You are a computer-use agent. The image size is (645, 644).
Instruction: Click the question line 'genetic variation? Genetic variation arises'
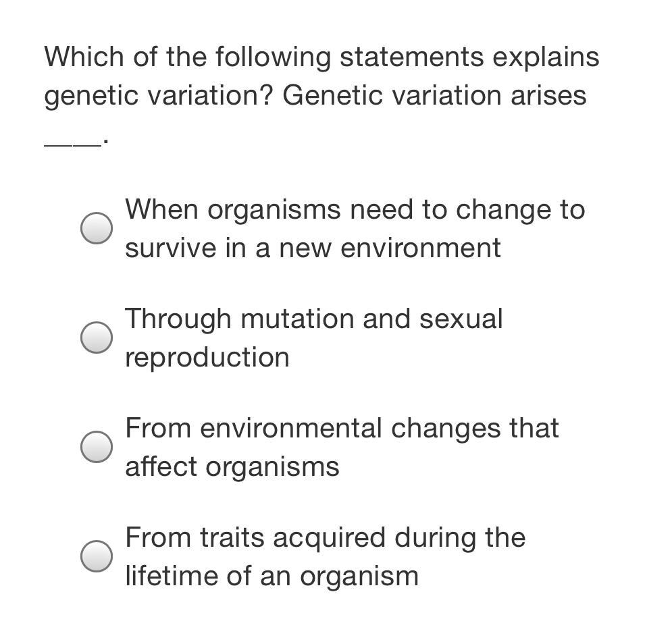click(x=315, y=97)
